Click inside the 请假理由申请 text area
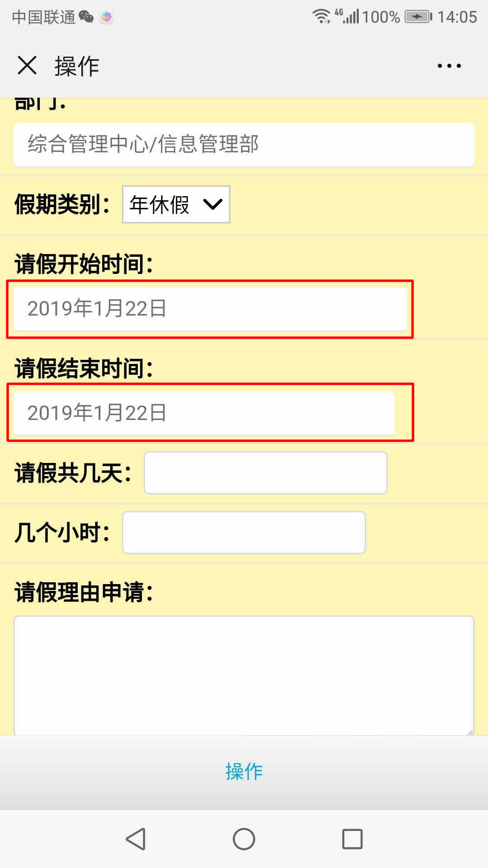 (x=244, y=675)
